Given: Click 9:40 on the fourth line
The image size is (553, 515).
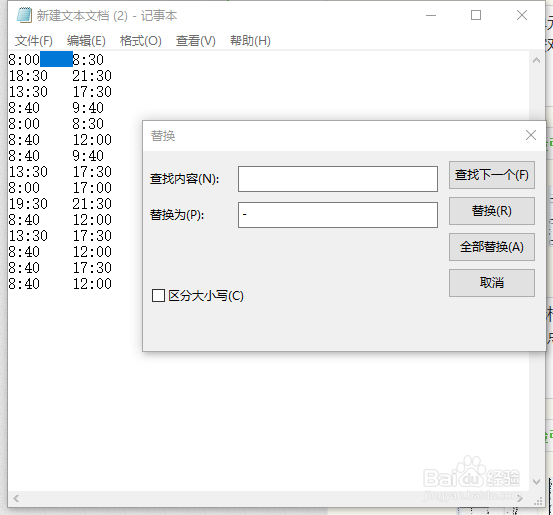Looking at the screenshot, I should (x=88, y=108).
